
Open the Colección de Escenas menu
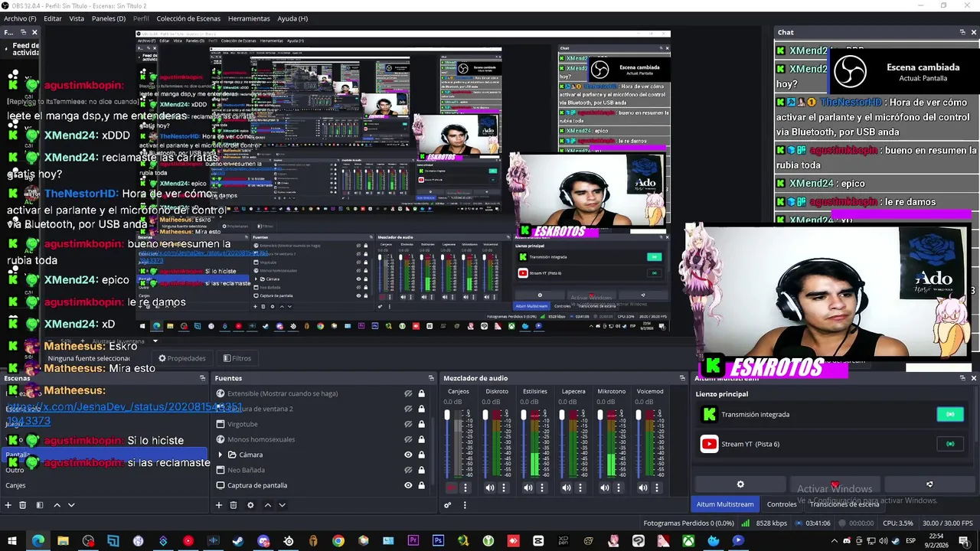(x=188, y=18)
